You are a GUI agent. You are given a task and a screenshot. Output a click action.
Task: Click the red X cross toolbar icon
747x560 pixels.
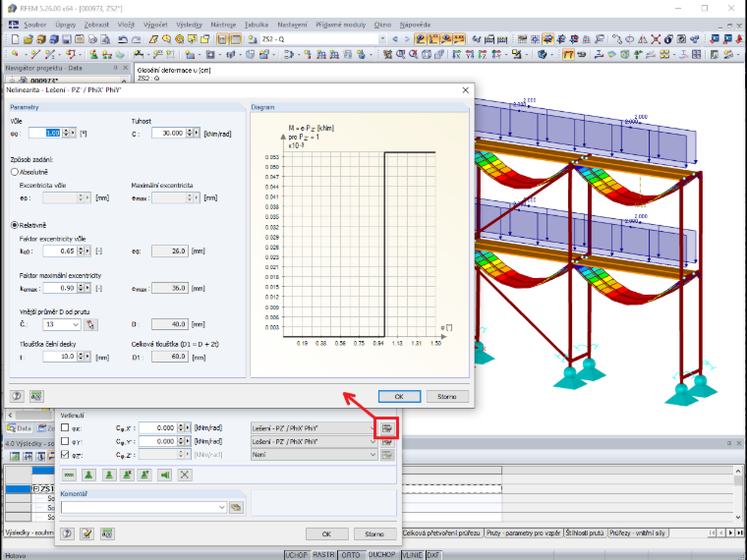point(656,39)
